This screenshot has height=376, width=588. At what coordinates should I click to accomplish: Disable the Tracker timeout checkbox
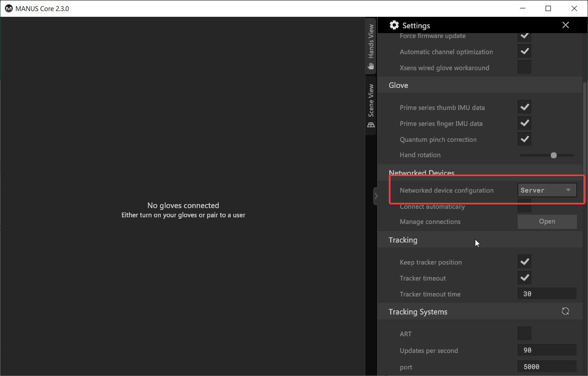(x=524, y=278)
